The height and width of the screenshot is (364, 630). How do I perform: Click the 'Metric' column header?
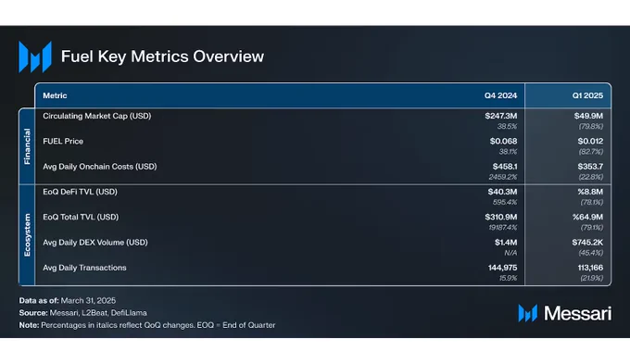pyautogui.click(x=55, y=95)
